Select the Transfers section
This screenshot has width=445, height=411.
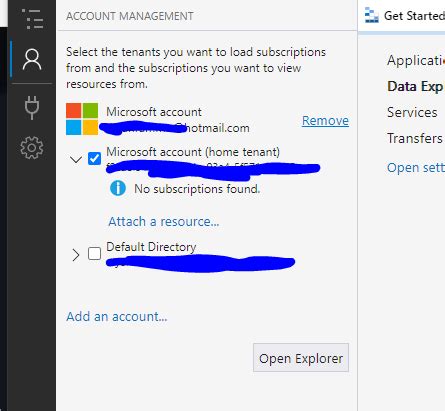(415, 138)
